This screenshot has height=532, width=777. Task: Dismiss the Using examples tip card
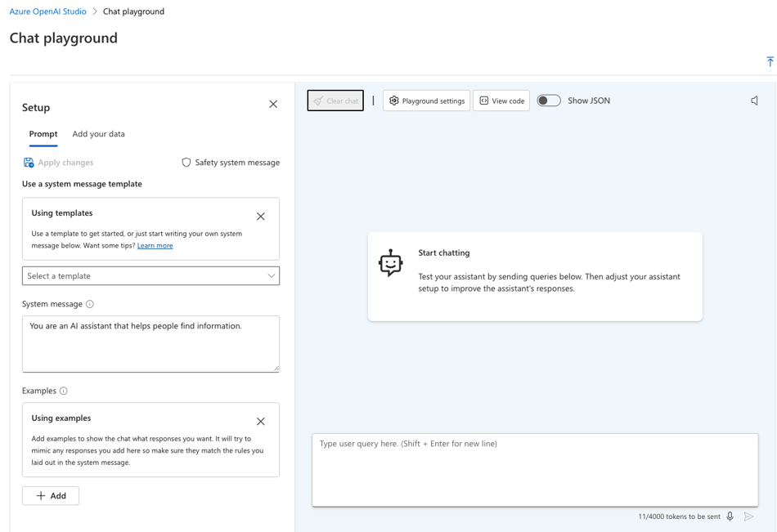261,422
